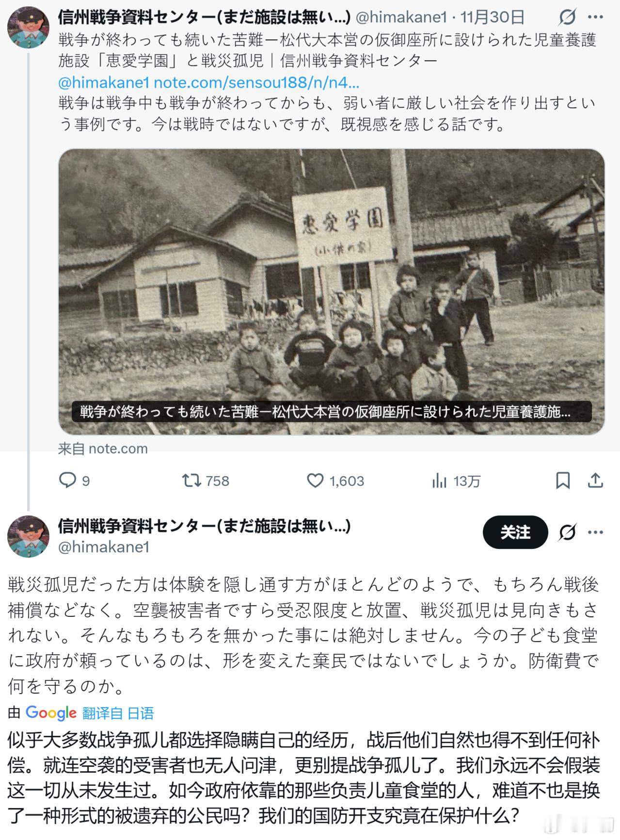Open the 来自 note.com source label
This screenshot has width=620, height=840.
click(x=103, y=449)
